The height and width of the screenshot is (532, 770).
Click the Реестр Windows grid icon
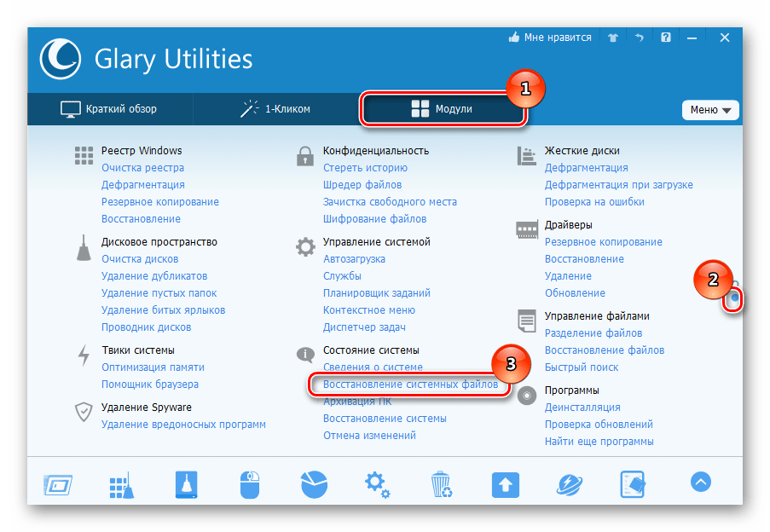(84, 155)
